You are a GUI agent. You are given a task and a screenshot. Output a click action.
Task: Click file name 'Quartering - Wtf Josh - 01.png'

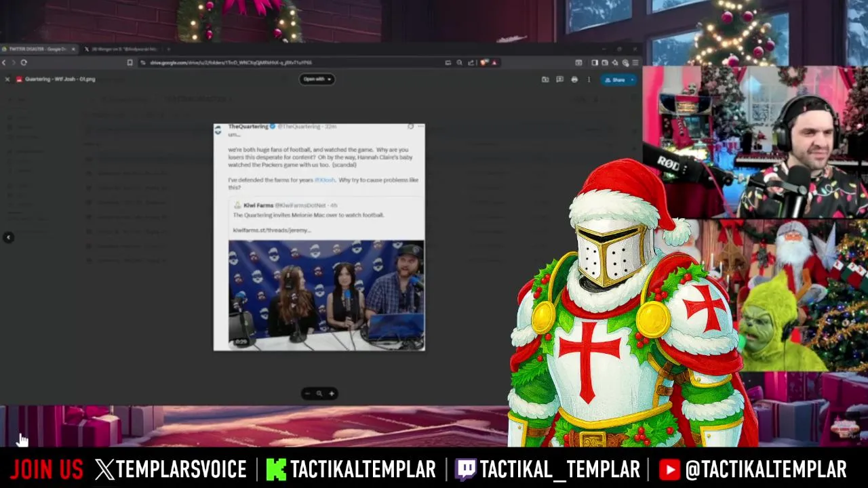pos(60,79)
